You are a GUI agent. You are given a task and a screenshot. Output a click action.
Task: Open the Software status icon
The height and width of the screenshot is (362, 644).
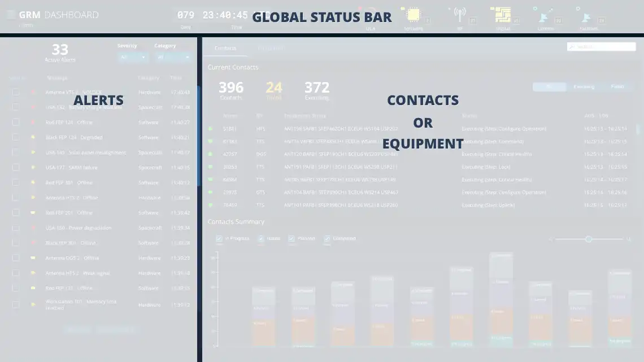[414, 15]
